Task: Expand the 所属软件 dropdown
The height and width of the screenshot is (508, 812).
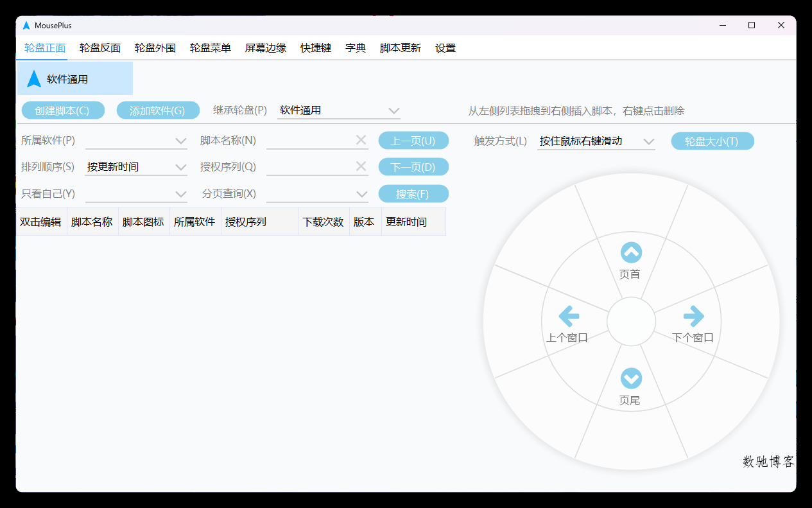Action: click(x=136, y=141)
